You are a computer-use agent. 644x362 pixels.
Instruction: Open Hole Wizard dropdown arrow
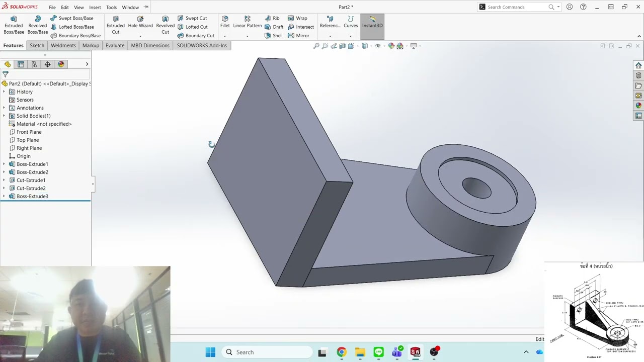click(140, 36)
